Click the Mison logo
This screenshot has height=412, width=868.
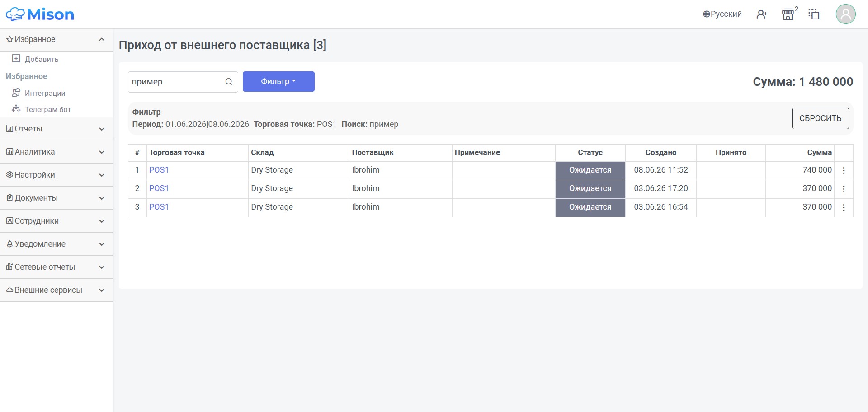coord(40,14)
